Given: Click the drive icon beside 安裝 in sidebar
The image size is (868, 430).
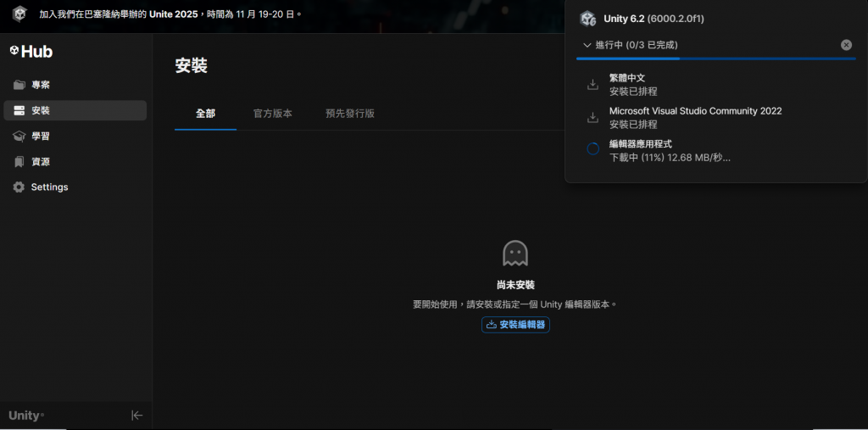Looking at the screenshot, I should pos(19,110).
